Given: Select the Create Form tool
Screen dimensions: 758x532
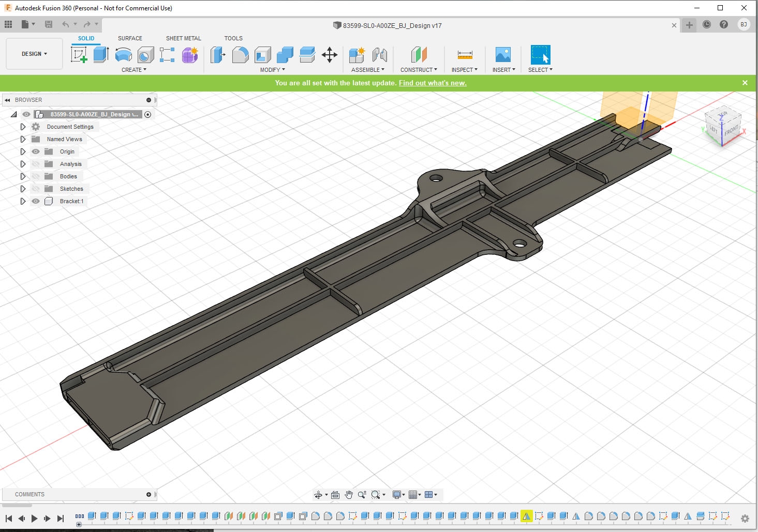Looking at the screenshot, I should 190,55.
